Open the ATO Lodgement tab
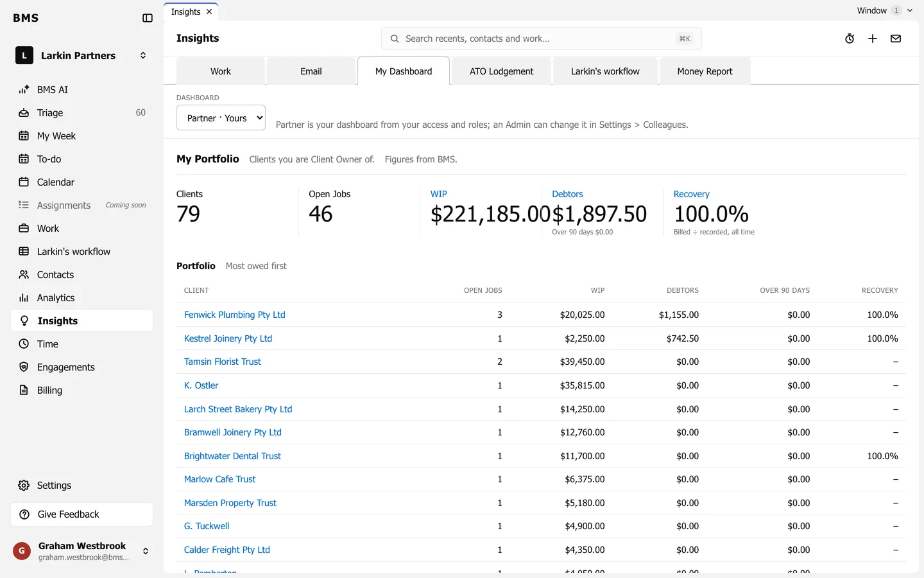 [x=501, y=71]
